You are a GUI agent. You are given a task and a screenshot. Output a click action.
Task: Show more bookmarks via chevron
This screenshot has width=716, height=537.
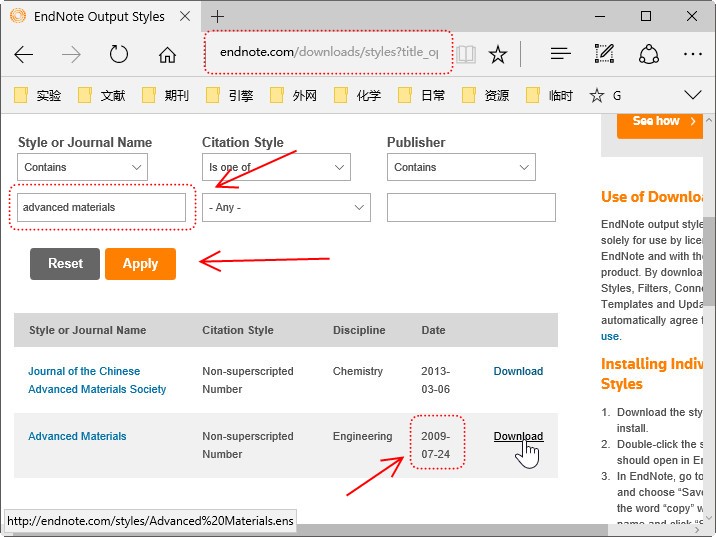(692, 95)
